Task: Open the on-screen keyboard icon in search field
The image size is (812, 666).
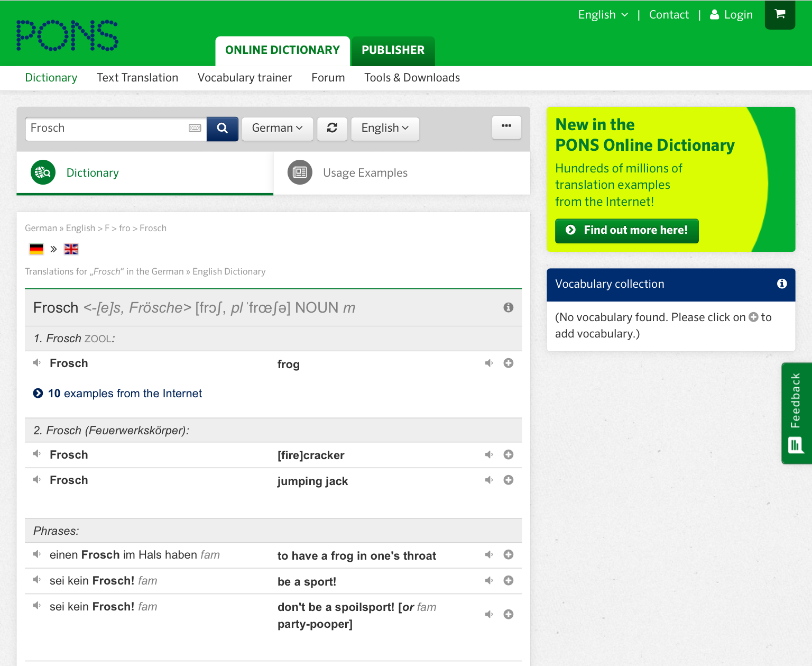Action: (195, 129)
